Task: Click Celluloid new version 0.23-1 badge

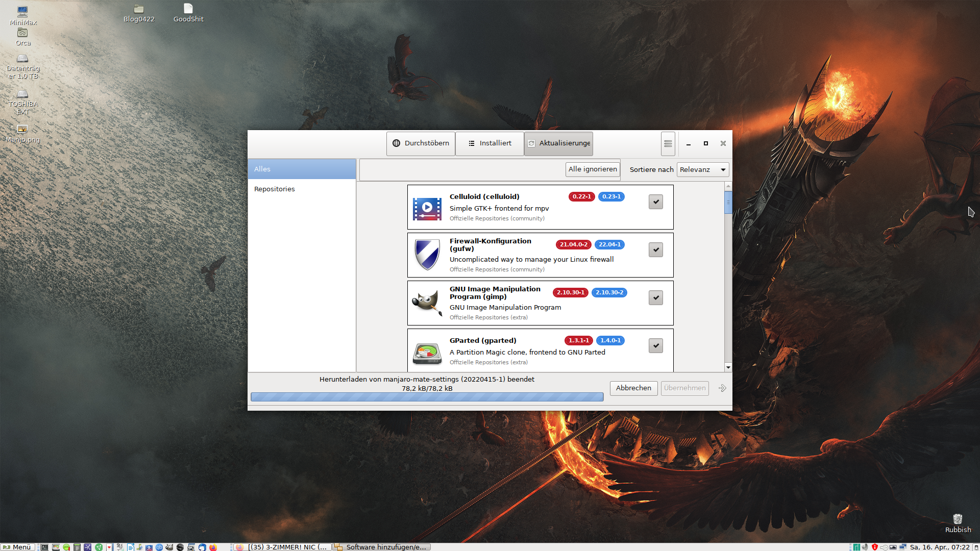Action: [611, 196]
